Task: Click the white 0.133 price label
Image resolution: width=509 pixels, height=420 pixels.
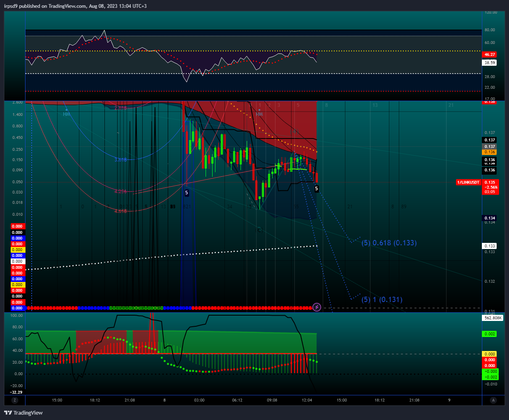Action: [x=490, y=246]
